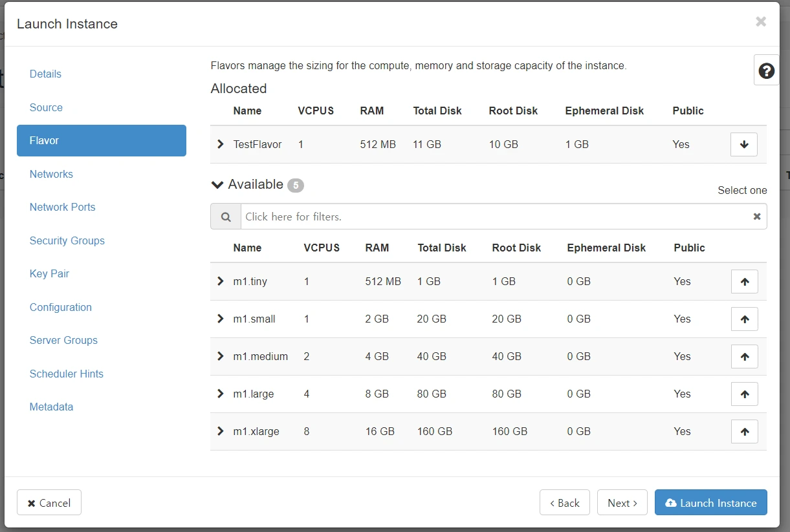Allocate m1.large flavor with up arrow
This screenshot has width=790, height=532.
pos(744,394)
